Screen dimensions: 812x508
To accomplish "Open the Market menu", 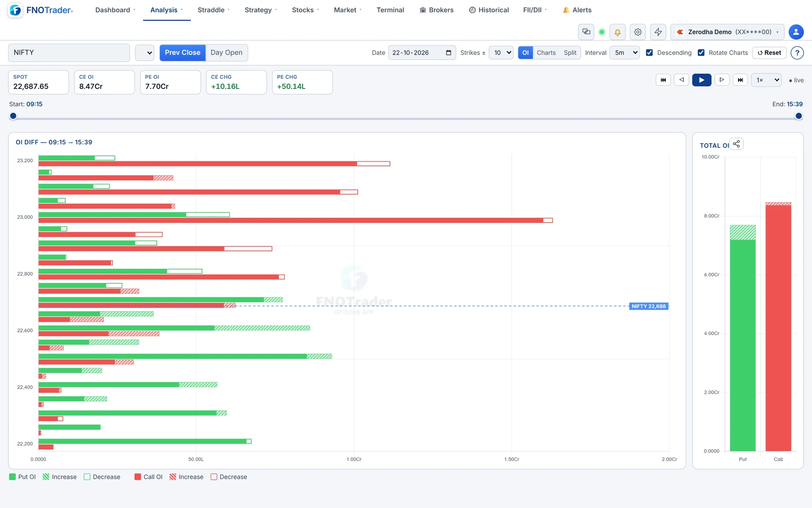I will [x=348, y=10].
